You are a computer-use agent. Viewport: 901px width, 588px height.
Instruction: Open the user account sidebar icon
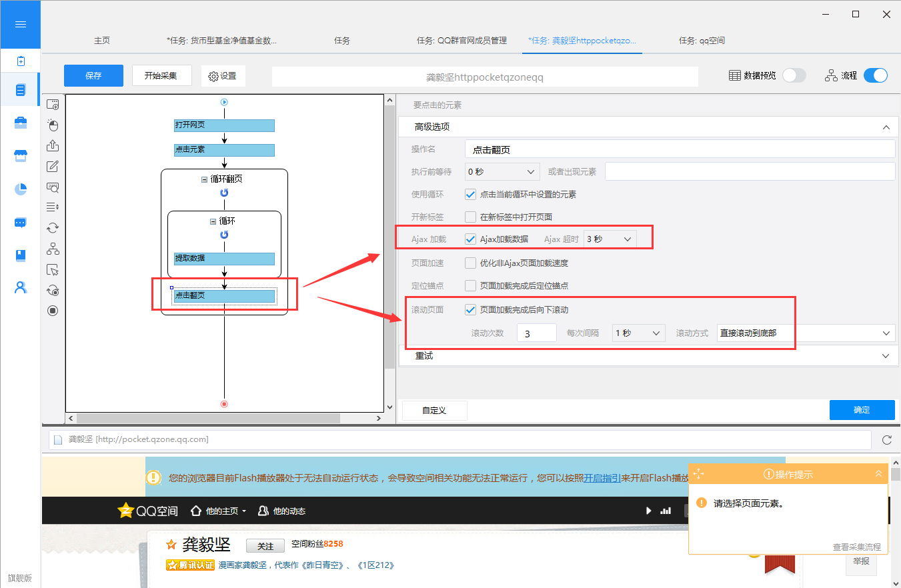click(20, 287)
